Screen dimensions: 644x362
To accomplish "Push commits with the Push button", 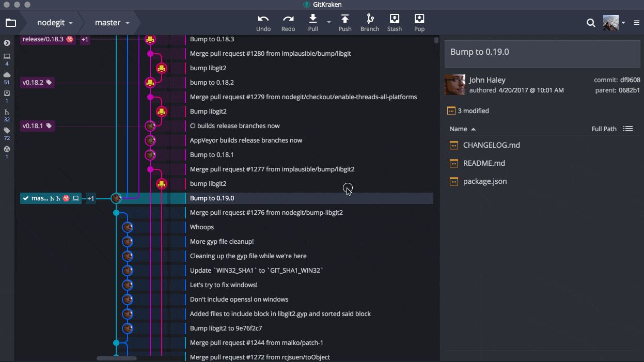I will pos(345,23).
